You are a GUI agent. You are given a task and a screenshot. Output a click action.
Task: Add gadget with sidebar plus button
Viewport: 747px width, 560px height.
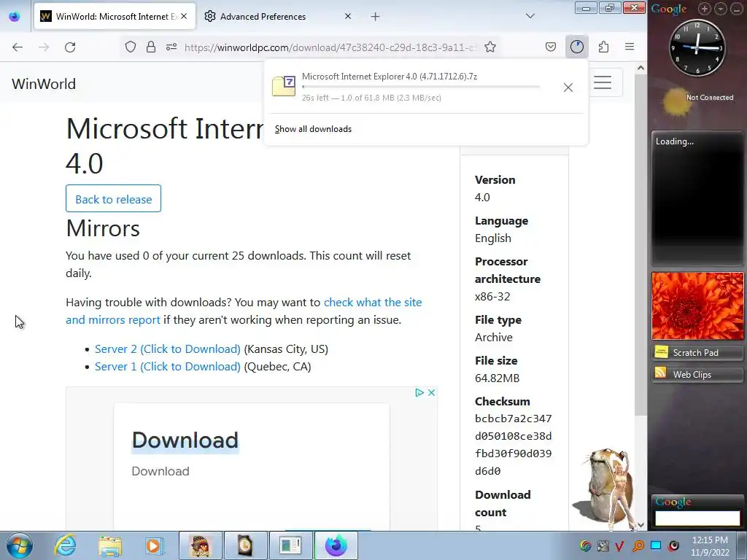point(705,9)
